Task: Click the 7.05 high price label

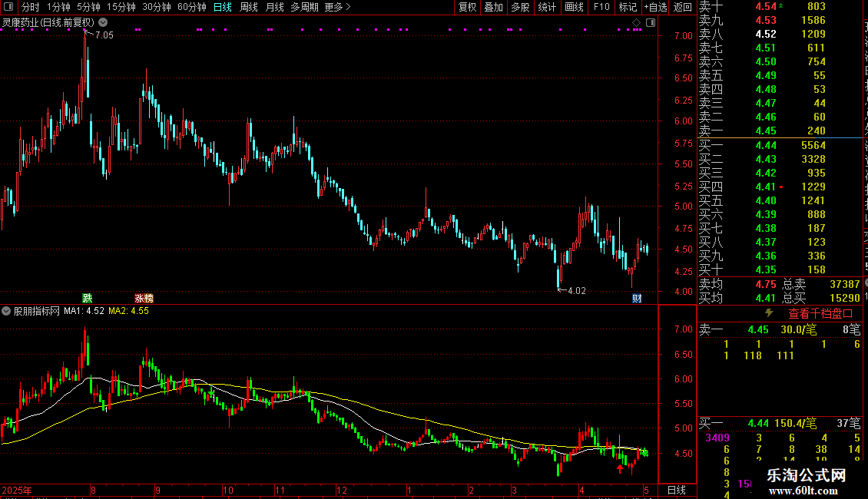Action: (104, 35)
